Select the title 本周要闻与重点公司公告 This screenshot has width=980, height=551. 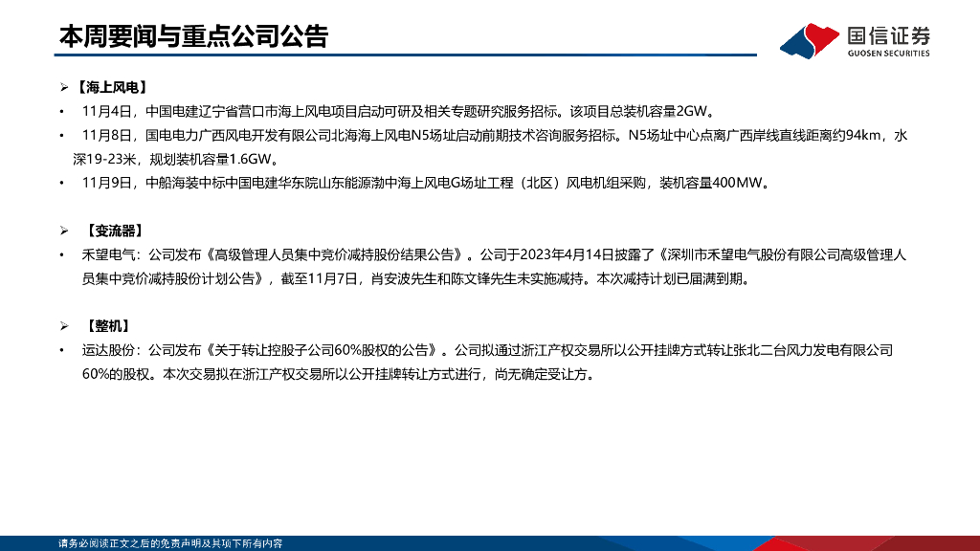tap(193, 36)
